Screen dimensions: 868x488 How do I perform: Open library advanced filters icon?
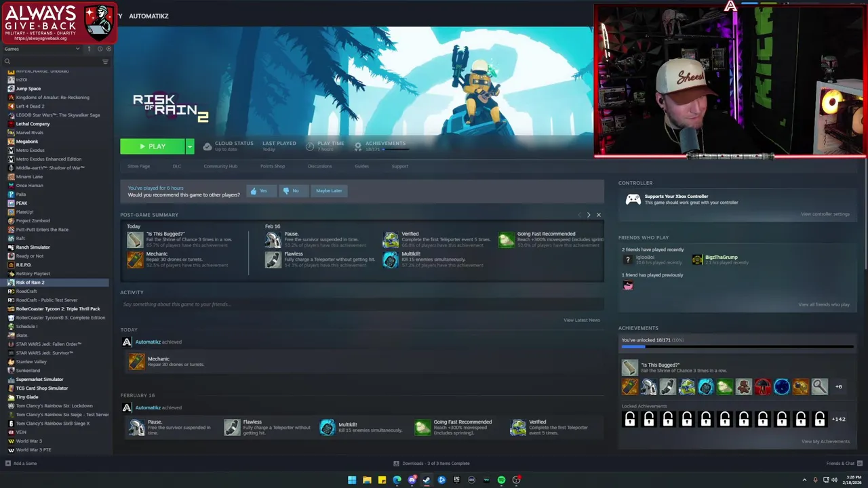[105, 62]
